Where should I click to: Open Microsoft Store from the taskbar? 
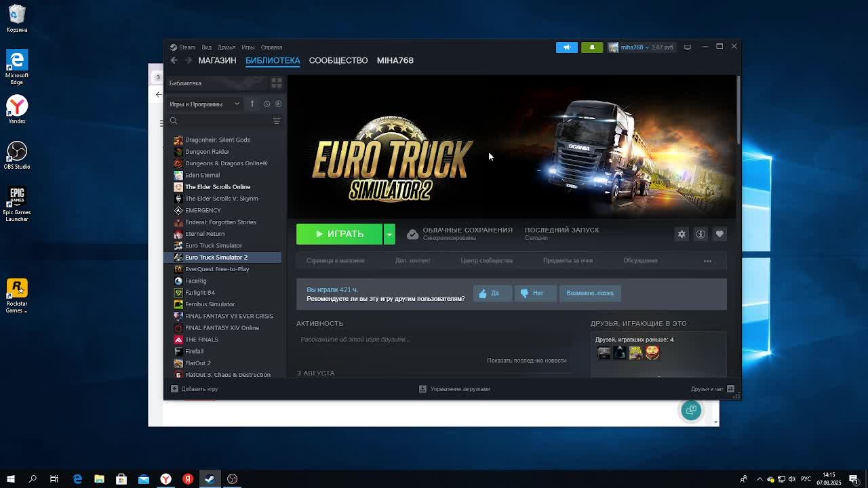(x=121, y=479)
